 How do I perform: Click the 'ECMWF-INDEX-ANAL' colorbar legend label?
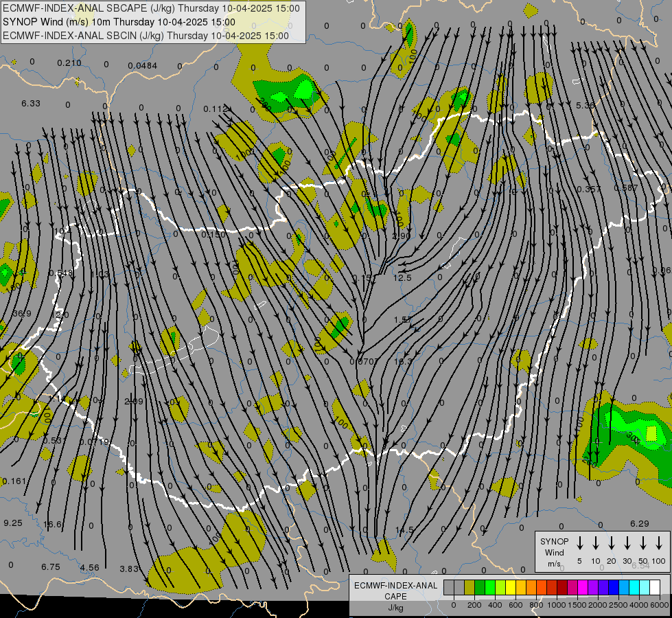395,586
